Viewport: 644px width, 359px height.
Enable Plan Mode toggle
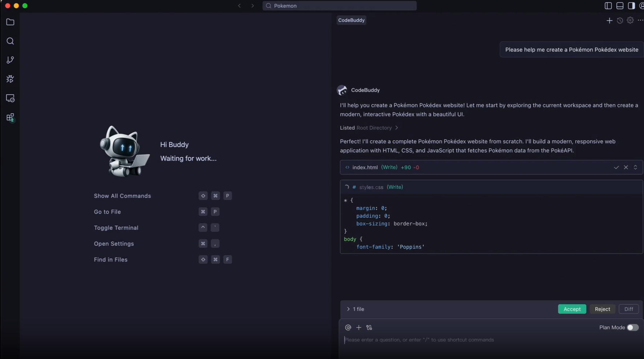[632, 327]
